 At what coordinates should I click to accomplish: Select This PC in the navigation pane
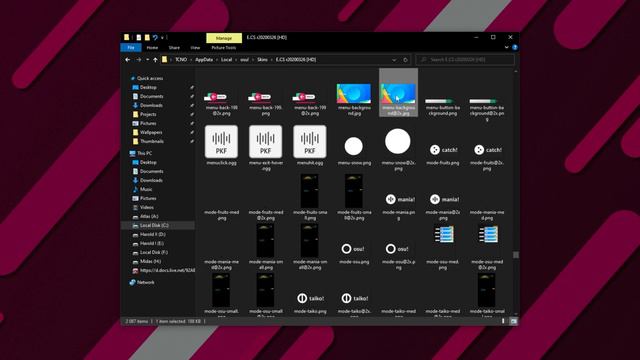pyautogui.click(x=144, y=153)
